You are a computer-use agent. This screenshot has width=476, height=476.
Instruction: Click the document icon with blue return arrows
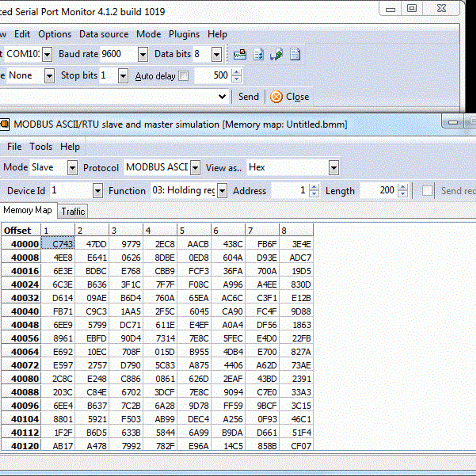(x=259, y=54)
